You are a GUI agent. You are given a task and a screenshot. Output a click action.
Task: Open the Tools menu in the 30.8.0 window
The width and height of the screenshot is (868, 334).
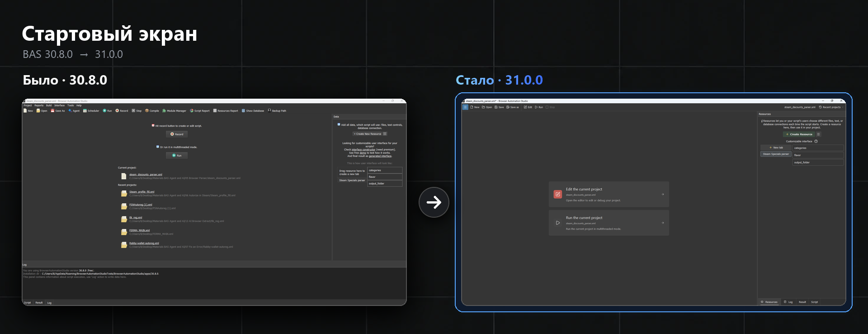(71, 105)
